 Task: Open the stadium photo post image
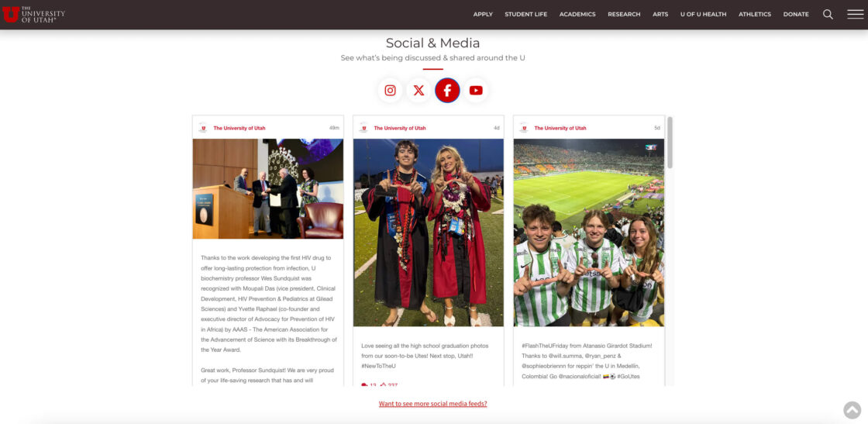coord(588,233)
